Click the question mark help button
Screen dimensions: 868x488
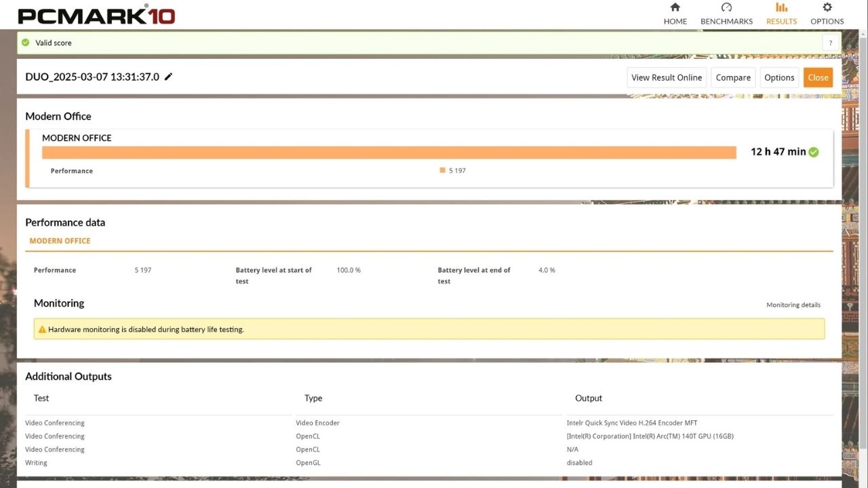click(830, 43)
